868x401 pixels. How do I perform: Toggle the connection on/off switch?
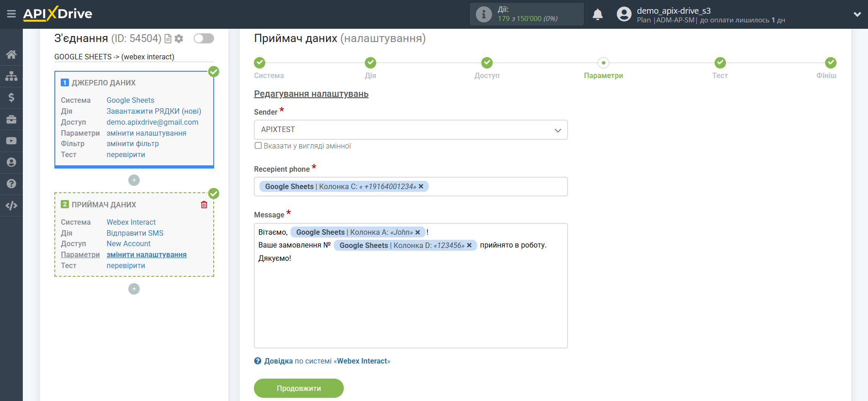click(204, 38)
